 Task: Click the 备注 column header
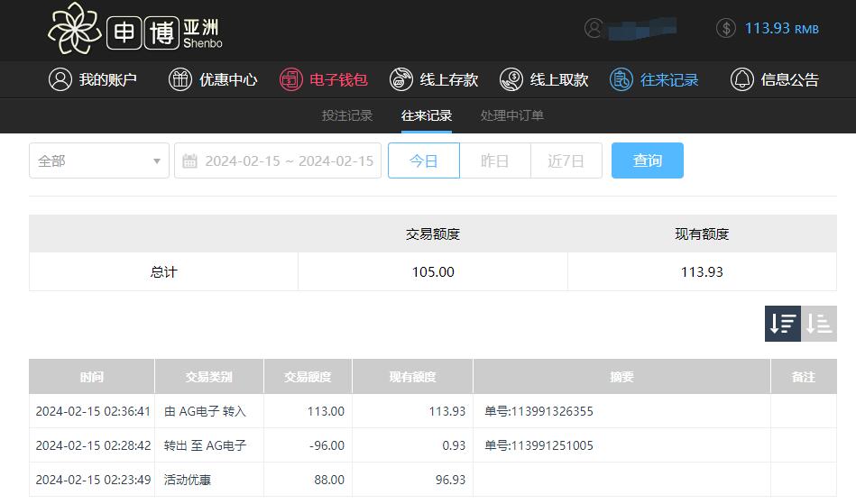pos(804,377)
